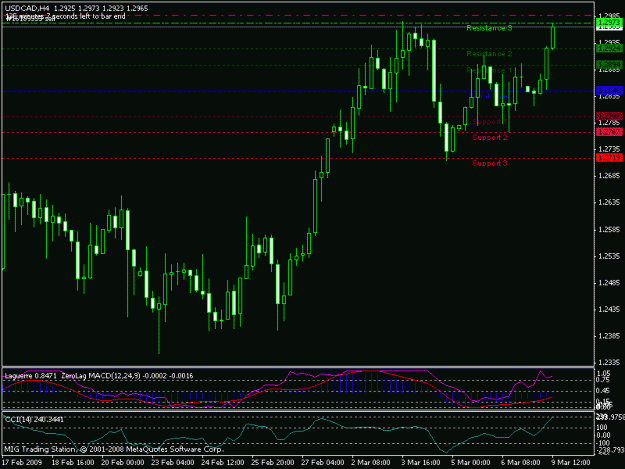Click the '3 Mar 16:00' time label

[x=421, y=463]
